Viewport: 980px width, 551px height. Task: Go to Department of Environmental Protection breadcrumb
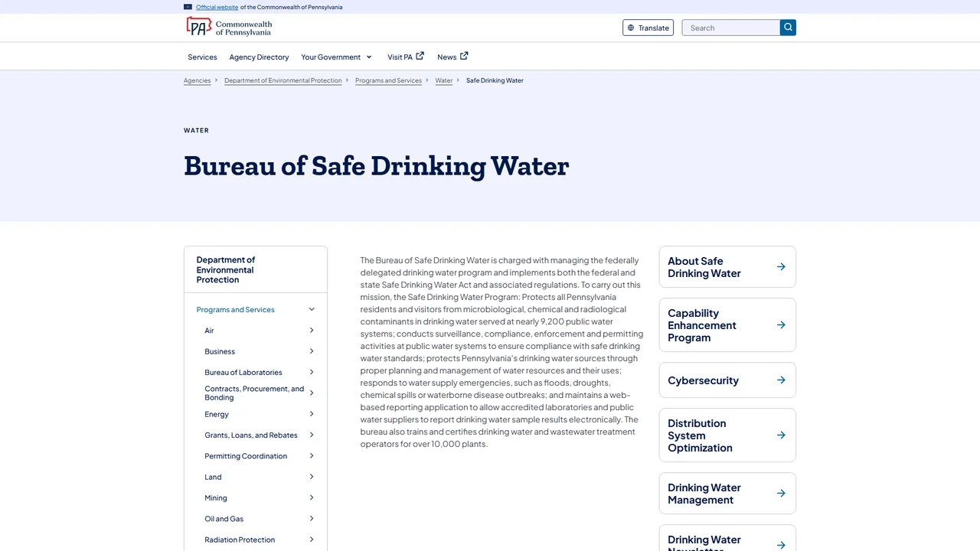283,80
